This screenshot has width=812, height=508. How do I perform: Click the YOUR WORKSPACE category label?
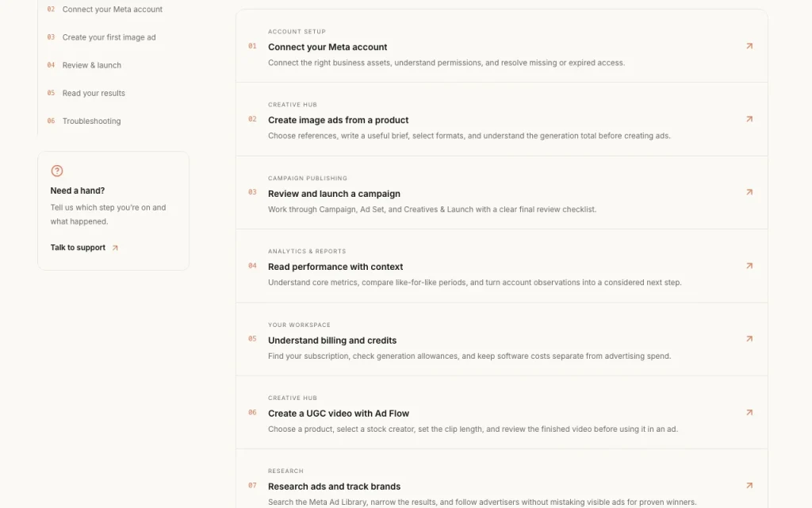[299, 325]
